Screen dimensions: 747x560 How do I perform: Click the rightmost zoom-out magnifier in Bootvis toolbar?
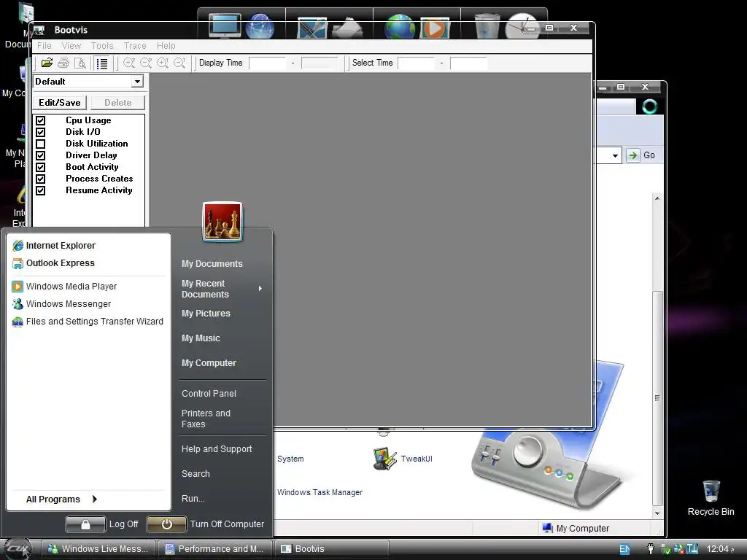[179, 63]
